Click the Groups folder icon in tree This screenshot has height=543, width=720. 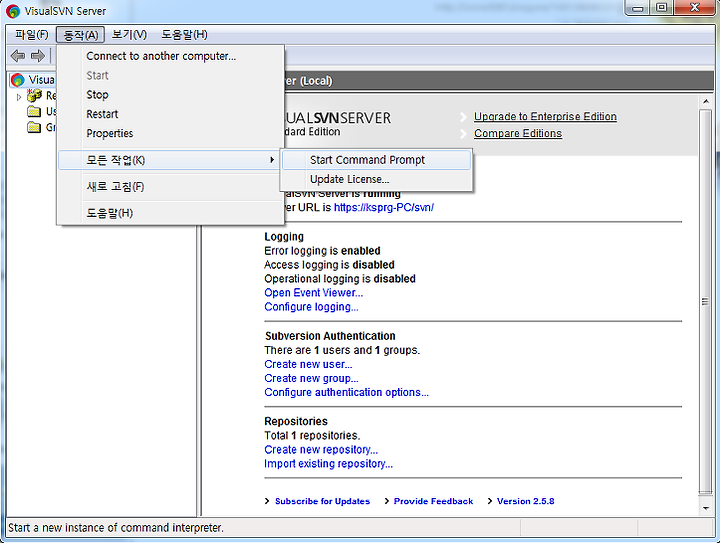34,127
